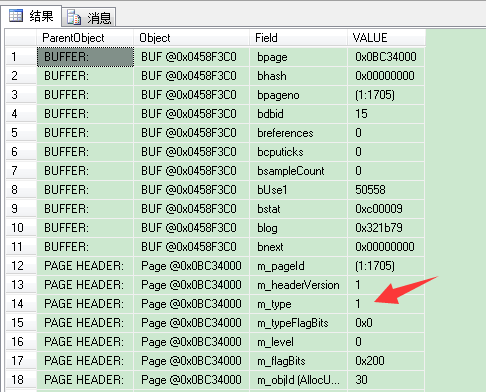Click value (1:1705) in bpageno row

[386, 95]
